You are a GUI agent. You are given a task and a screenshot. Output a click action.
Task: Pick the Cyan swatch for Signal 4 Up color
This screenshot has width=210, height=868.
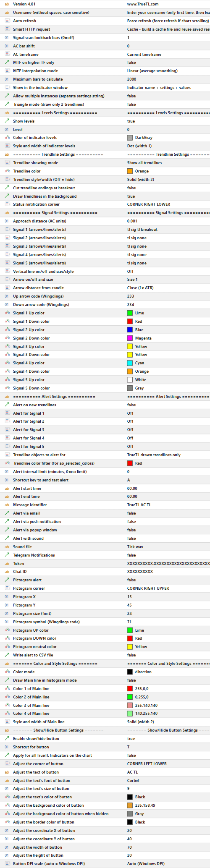coord(130,363)
